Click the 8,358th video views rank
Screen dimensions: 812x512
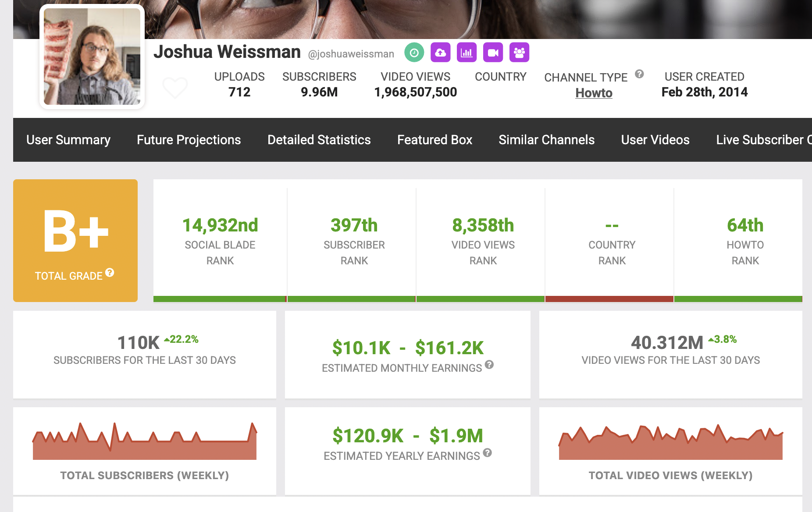[x=483, y=225]
